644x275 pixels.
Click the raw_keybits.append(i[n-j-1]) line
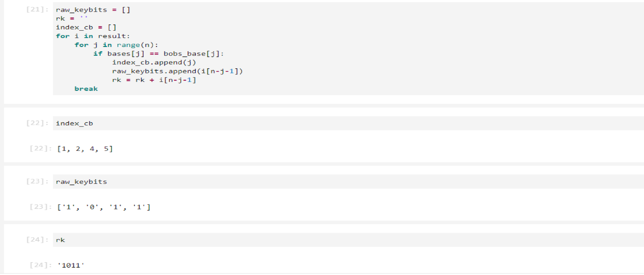pos(177,71)
